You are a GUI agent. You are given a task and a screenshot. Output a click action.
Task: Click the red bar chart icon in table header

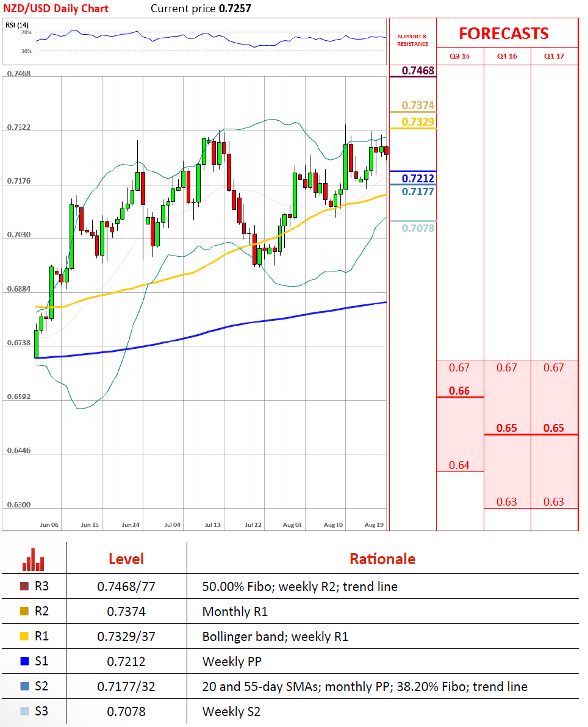click(34, 559)
